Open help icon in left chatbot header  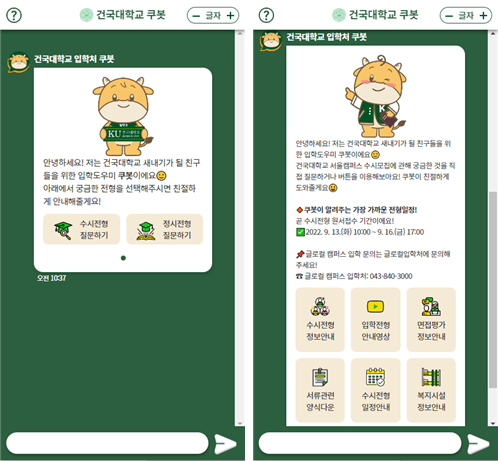point(14,15)
